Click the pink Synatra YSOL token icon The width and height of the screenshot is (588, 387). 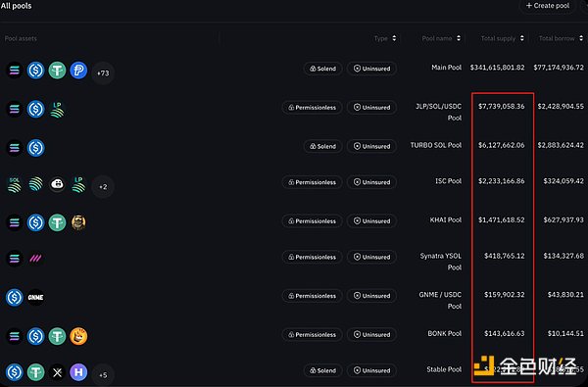[35, 258]
